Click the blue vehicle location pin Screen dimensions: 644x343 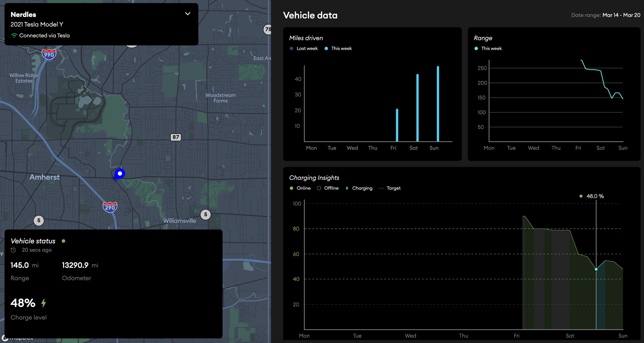tap(119, 174)
